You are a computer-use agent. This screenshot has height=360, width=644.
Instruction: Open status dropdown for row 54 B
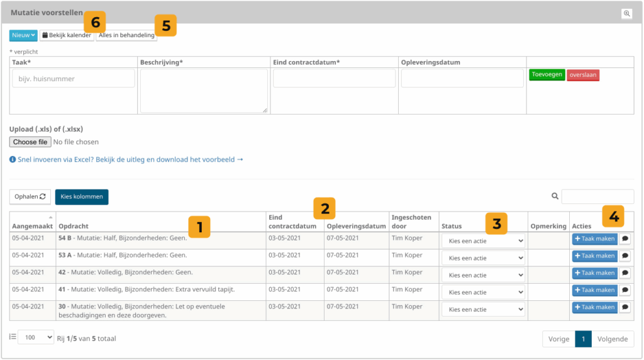[x=483, y=240]
